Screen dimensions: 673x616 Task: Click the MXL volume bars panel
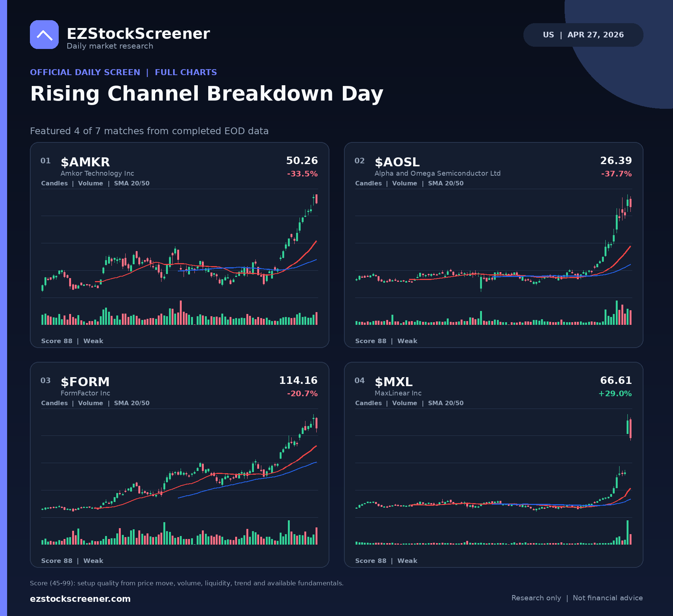pyautogui.click(x=494, y=532)
